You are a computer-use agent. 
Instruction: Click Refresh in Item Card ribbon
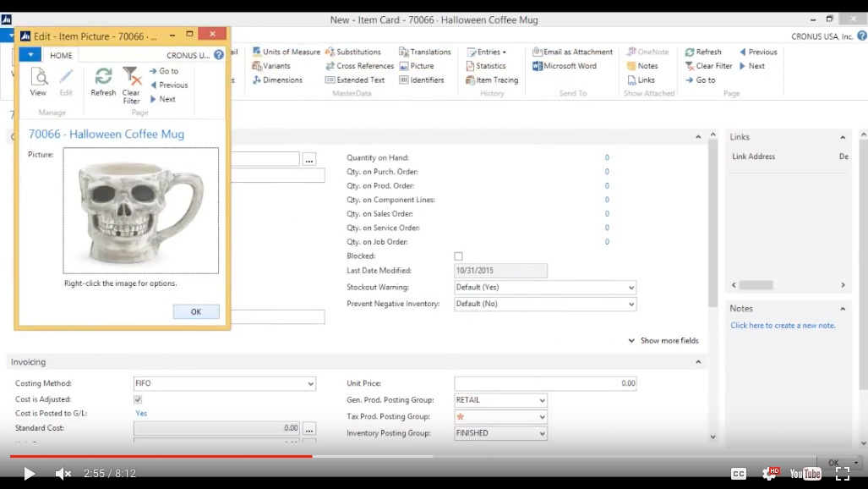click(x=703, y=52)
